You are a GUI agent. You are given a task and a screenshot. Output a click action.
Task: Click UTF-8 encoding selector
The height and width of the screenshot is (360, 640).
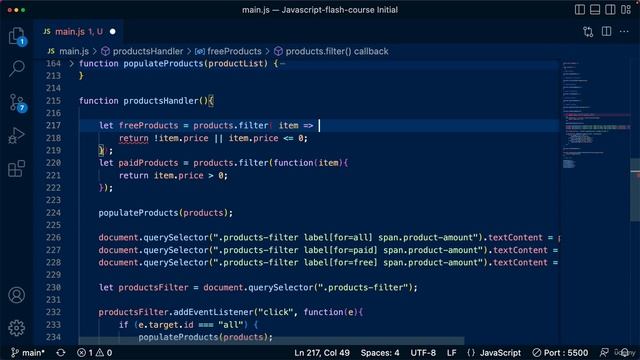(423, 353)
